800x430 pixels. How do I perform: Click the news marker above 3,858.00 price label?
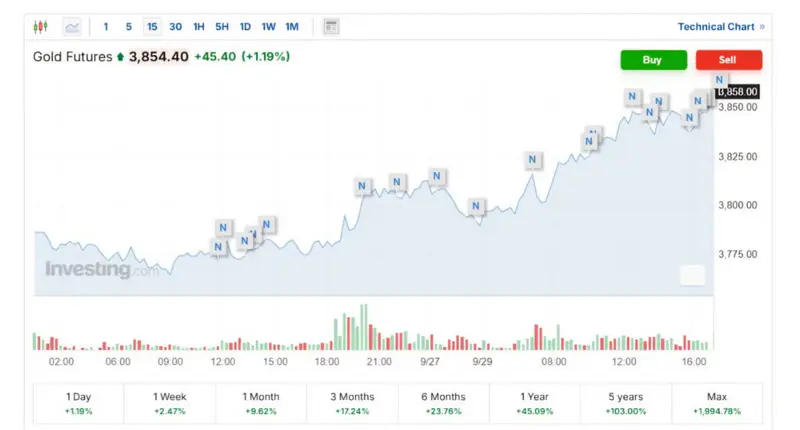[718, 80]
